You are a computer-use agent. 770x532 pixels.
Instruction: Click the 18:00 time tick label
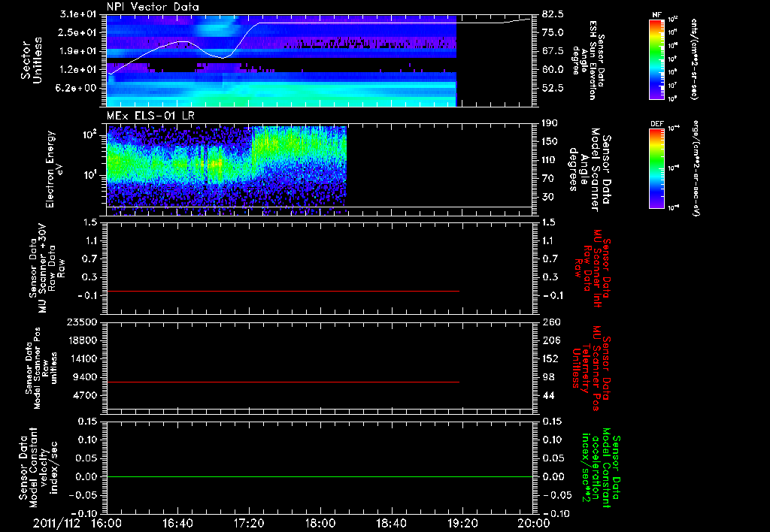[x=320, y=523]
